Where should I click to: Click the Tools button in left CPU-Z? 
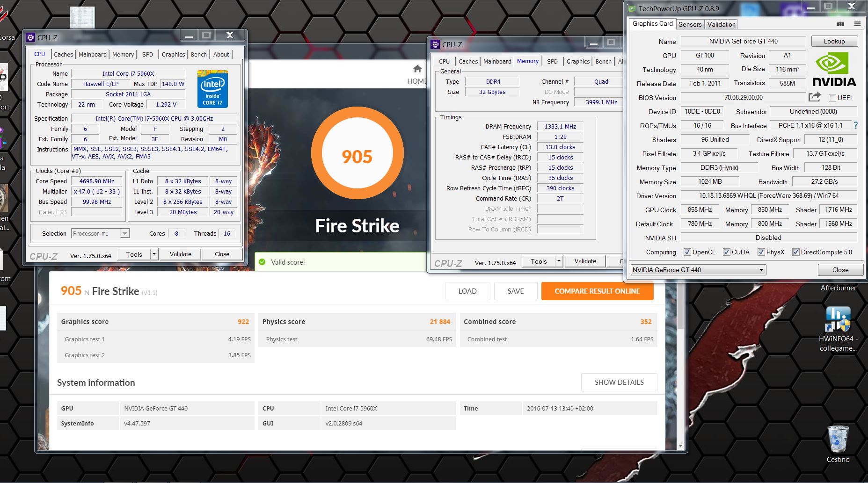tap(134, 254)
